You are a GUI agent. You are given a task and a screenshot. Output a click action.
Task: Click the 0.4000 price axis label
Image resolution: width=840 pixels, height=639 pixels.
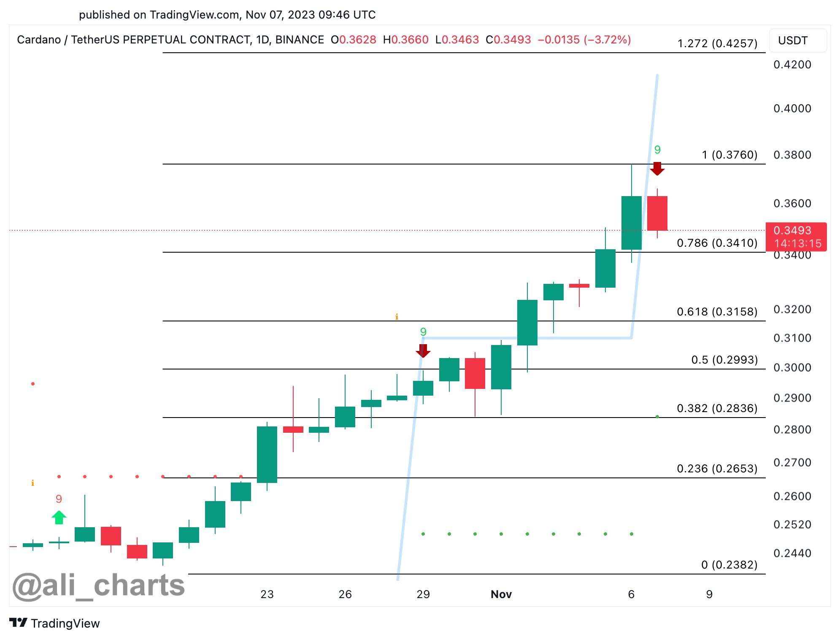792,108
